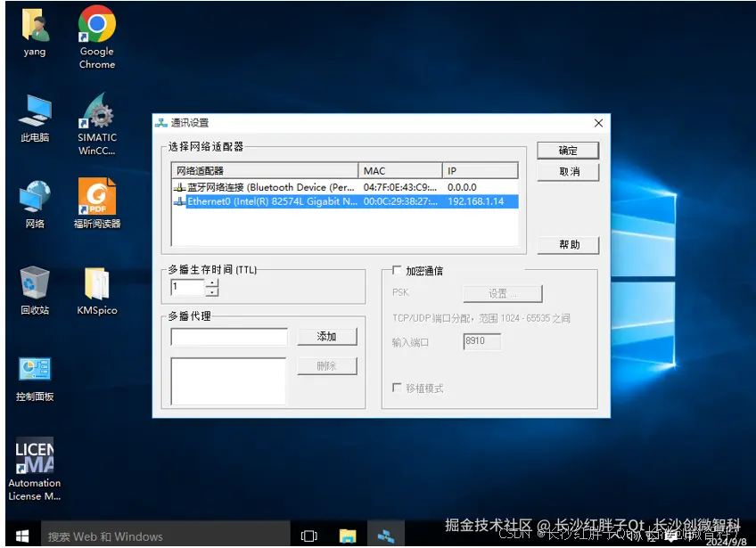
Task: Click the 通讯设置 title bar network icon
Action: [161, 123]
